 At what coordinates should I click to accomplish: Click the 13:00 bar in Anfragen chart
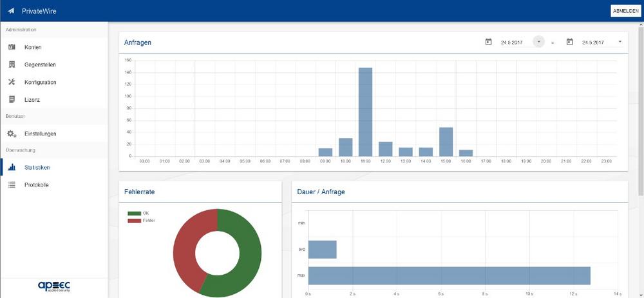pyautogui.click(x=406, y=152)
